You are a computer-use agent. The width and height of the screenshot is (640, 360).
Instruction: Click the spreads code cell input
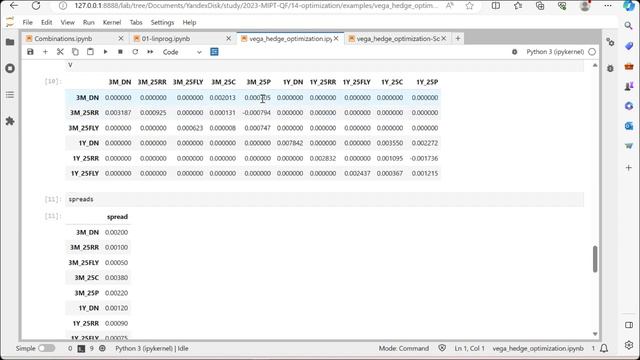click(x=324, y=199)
